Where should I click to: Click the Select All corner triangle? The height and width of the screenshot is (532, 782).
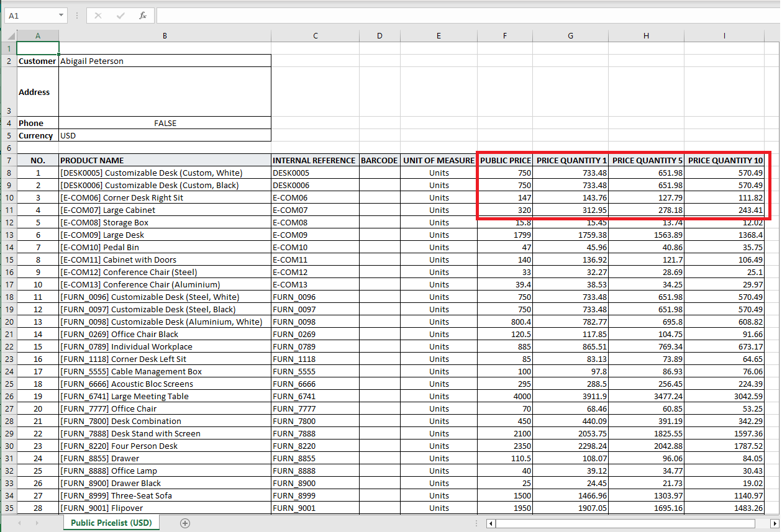click(x=11, y=36)
